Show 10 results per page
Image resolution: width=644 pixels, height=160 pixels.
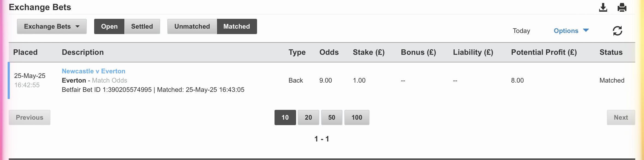pyautogui.click(x=285, y=117)
